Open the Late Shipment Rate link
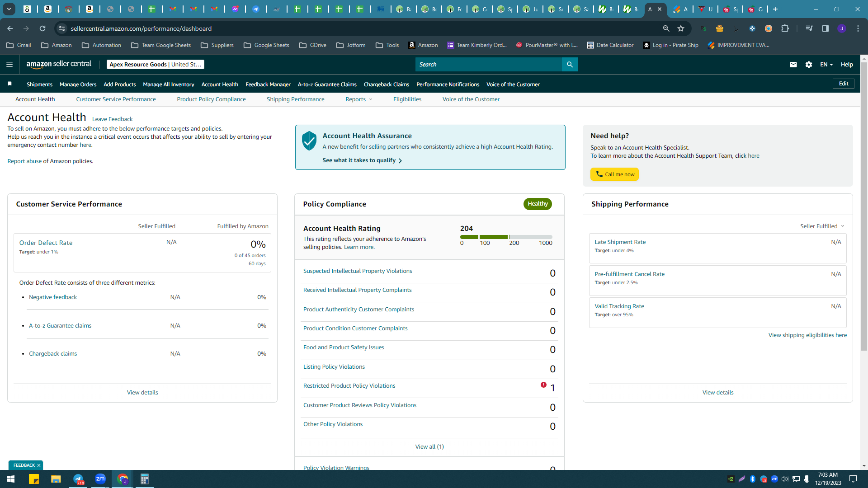This screenshot has height=488, width=868. 620,242
